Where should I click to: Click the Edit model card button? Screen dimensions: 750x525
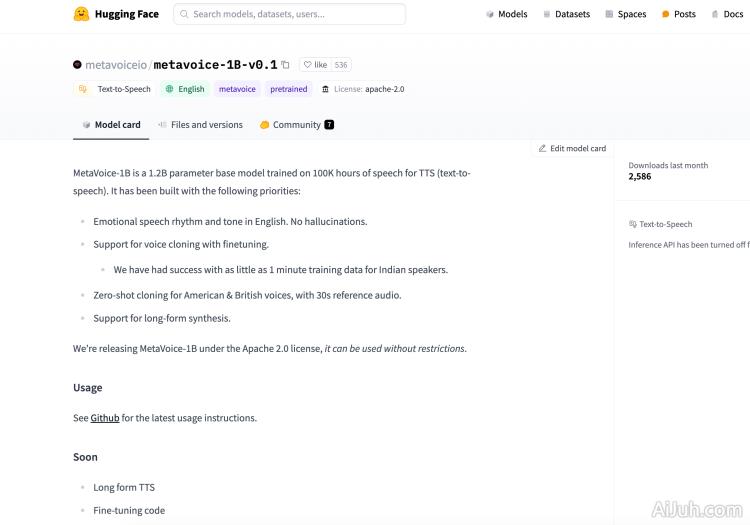(572, 148)
